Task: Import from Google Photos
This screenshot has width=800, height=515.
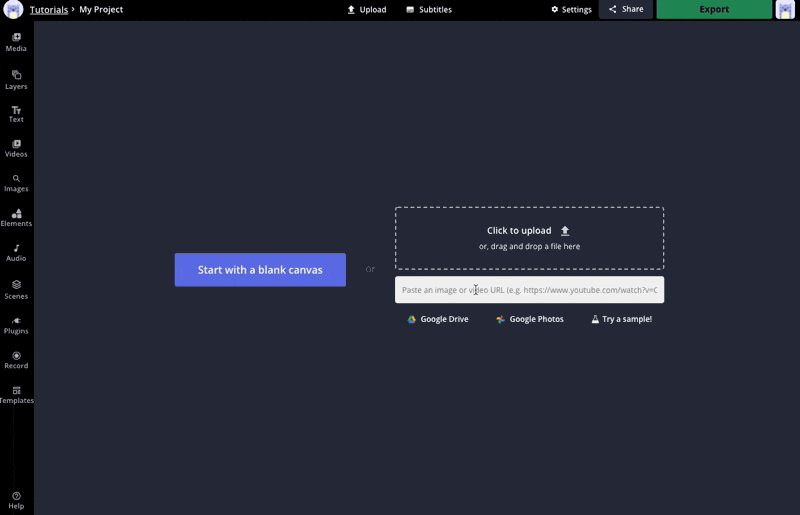Action: point(530,319)
